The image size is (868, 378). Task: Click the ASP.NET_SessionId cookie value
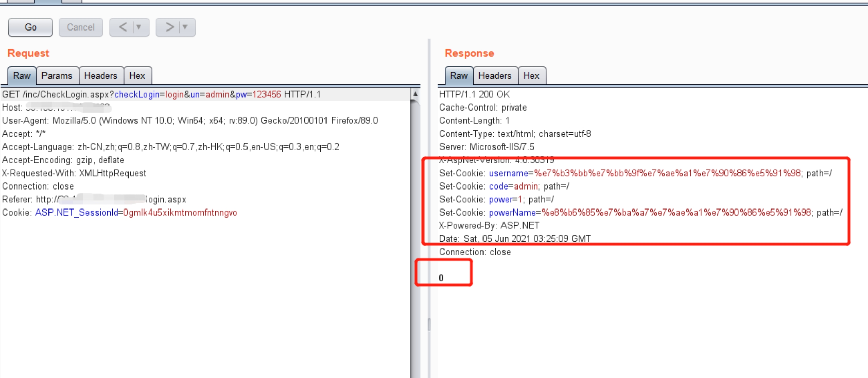180,213
